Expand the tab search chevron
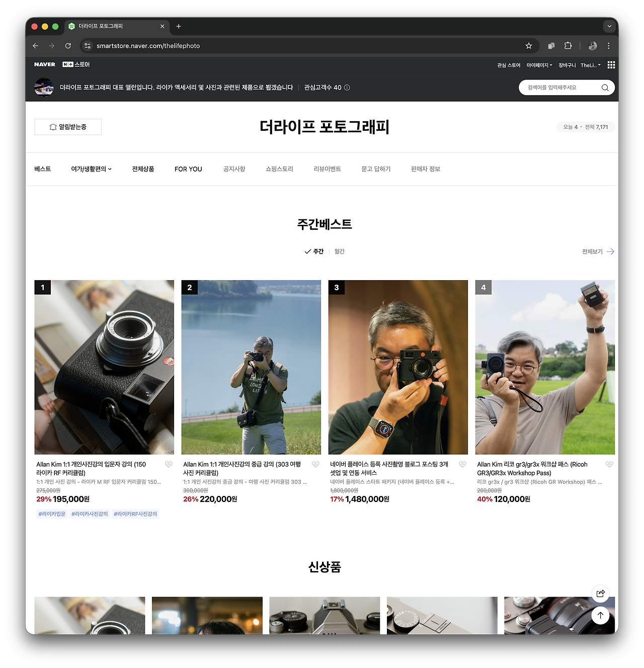This screenshot has height=668, width=644. [x=609, y=26]
